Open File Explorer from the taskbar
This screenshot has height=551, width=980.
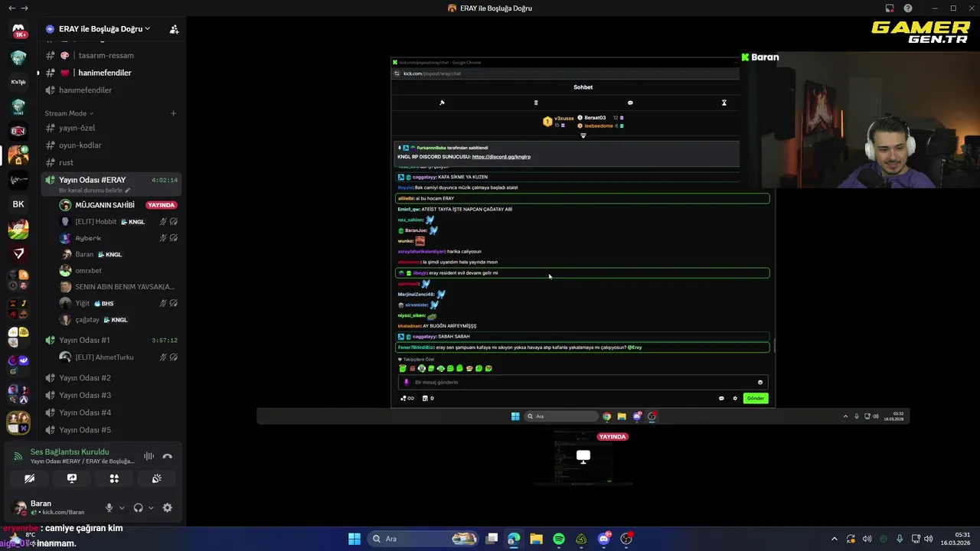tap(536, 539)
